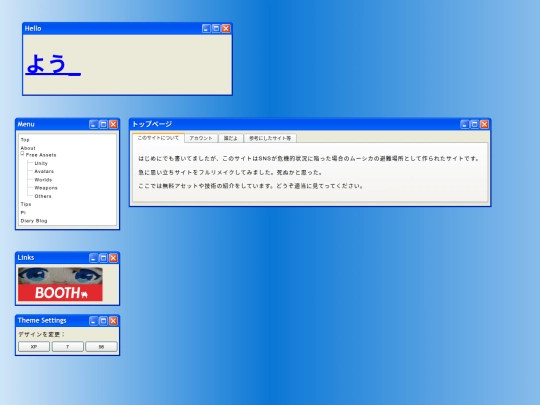Apply the XP theme button
540x405 pixels.
pyautogui.click(x=34, y=346)
